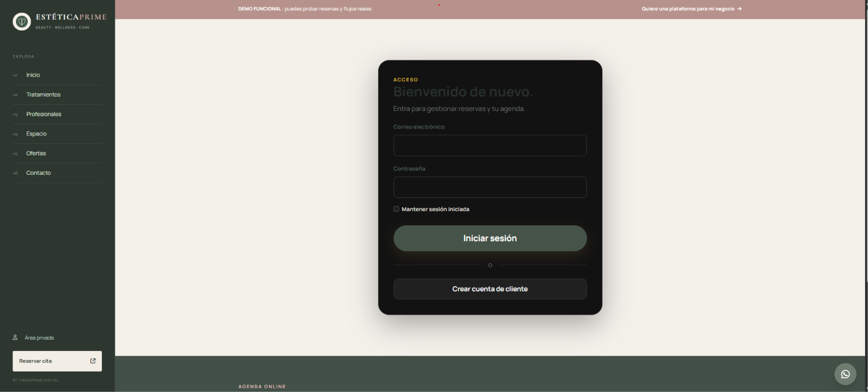Enable Mantener sesión iniciada checkbox
Viewport: 868px width, 392px height.
(396, 209)
